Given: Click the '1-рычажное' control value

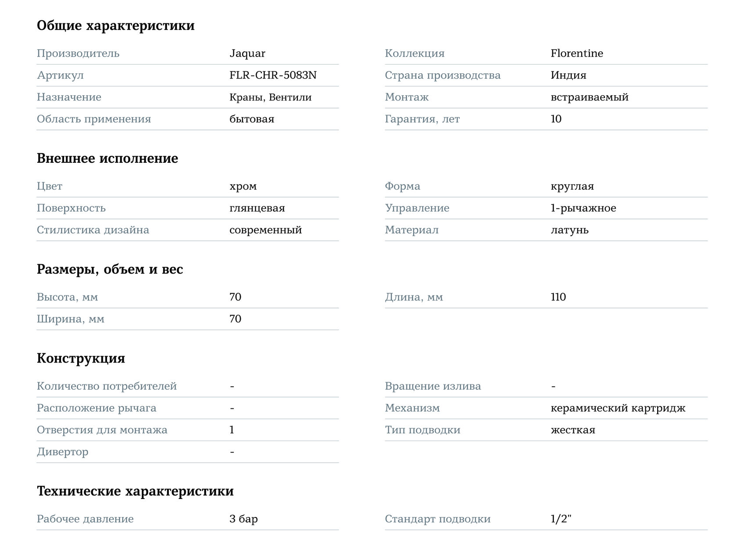Looking at the screenshot, I should pyautogui.click(x=583, y=208).
